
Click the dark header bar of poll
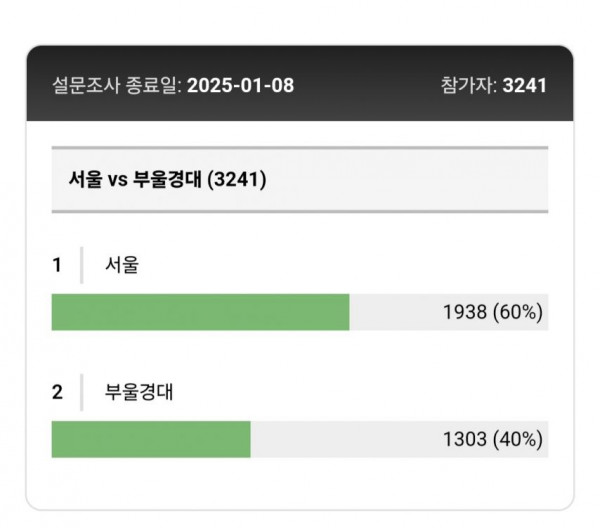300,83
